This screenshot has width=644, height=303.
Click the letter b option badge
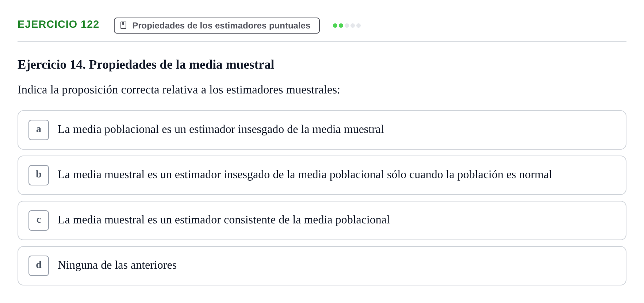(x=39, y=175)
